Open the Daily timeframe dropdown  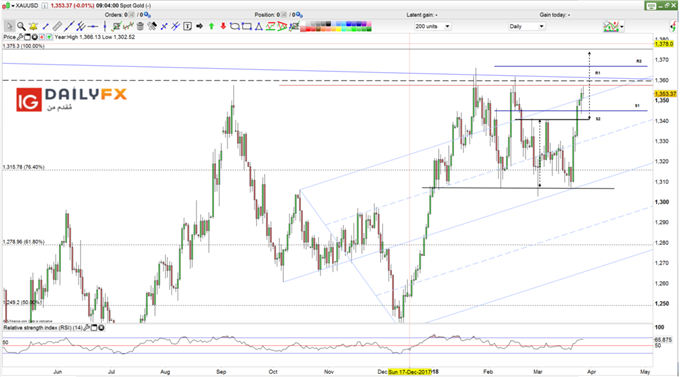[526, 26]
